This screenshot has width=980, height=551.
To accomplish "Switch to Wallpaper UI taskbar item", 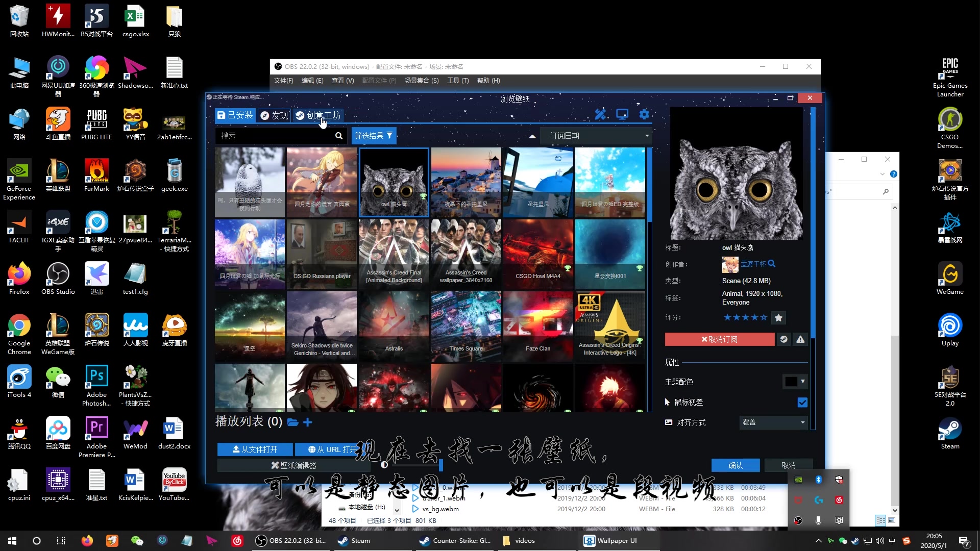I will (618, 541).
